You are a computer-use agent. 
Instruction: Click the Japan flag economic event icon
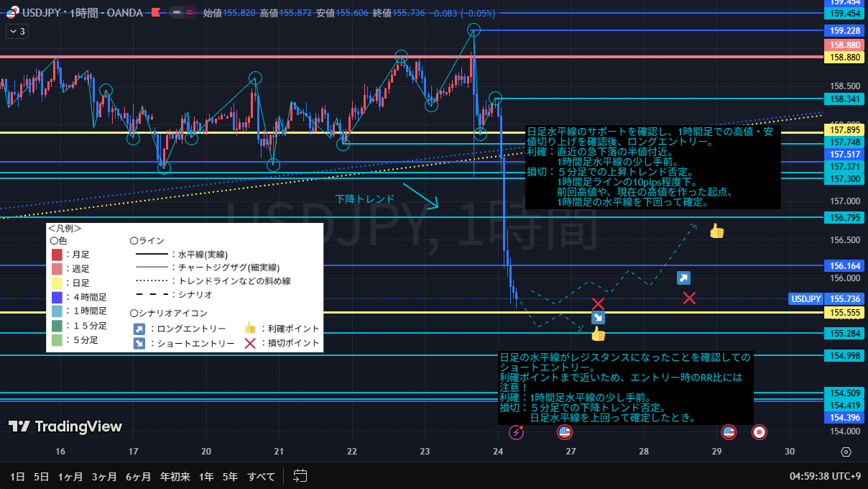click(759, 432)
